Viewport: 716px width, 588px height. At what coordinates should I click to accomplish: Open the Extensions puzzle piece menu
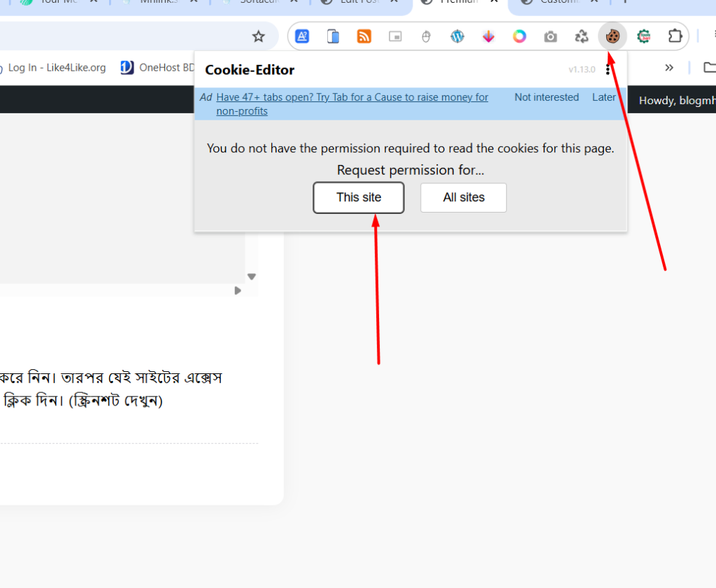[x=675, y=36]
